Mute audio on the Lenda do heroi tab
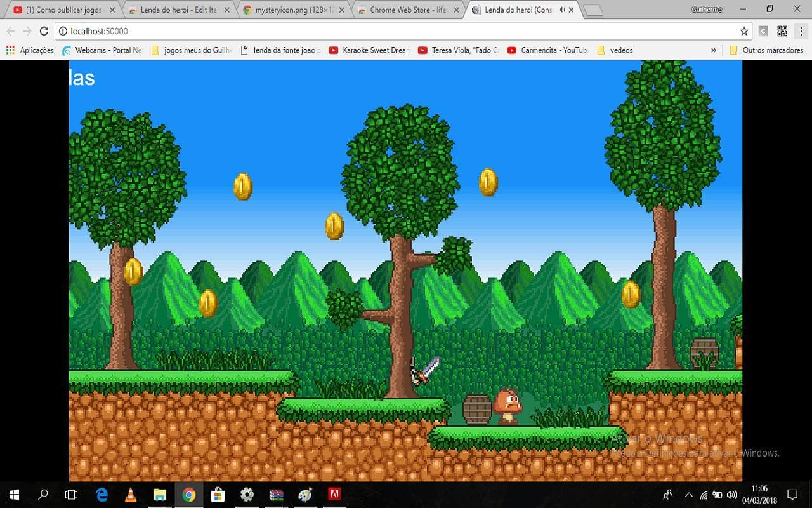 pyautogui.click(x=561, y=10)
